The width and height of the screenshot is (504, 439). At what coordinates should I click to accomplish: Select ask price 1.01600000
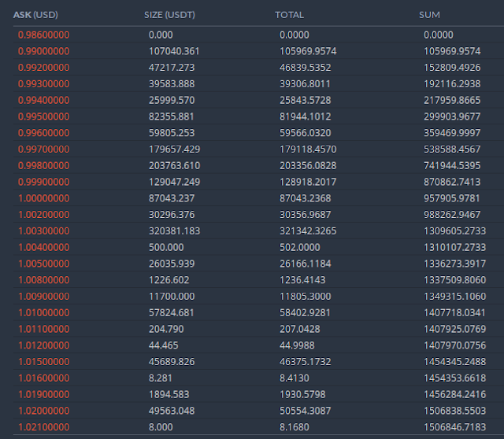click(44, 378)
